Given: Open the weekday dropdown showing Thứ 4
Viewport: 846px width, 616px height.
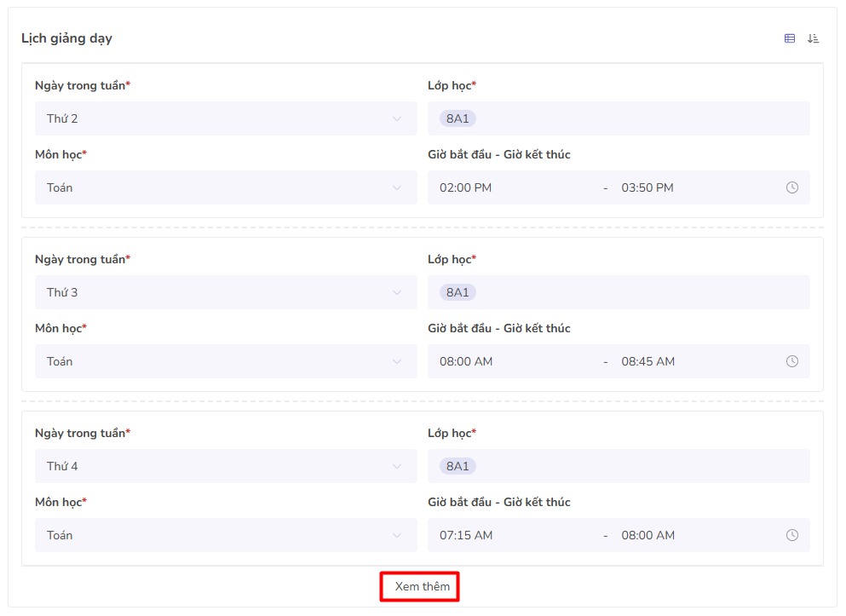Looking at the screenshot, I should click(x=226, y=466).
